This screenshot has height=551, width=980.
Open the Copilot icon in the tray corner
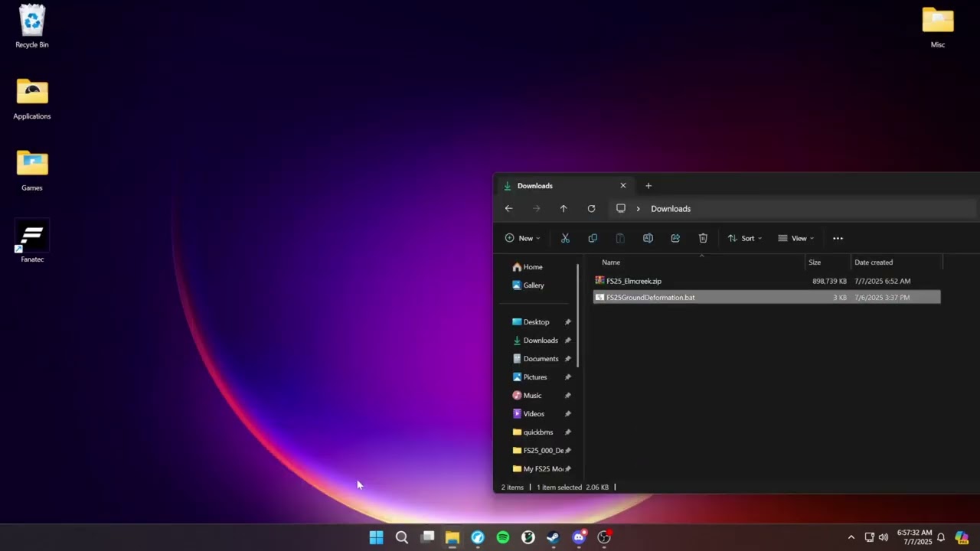pyautogui.click(x=962, y=537)
